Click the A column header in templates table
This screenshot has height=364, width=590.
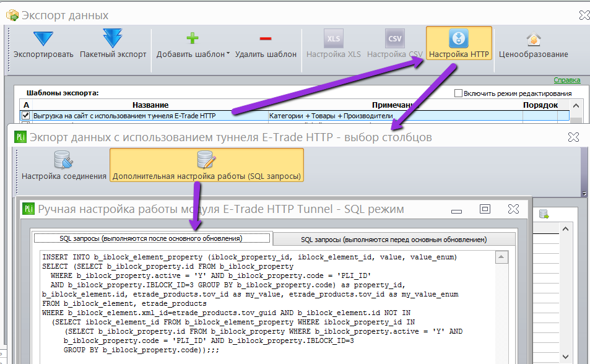26,105
